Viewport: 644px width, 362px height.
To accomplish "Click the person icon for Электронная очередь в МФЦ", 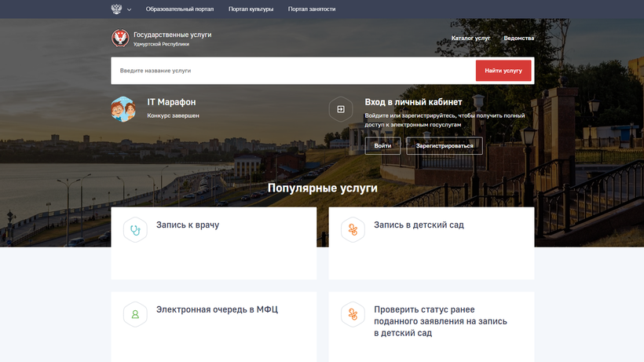I will 135,314.
